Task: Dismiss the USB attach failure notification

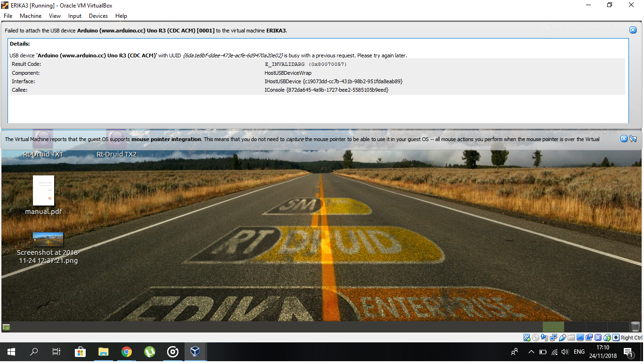Action: pos(633,30)
